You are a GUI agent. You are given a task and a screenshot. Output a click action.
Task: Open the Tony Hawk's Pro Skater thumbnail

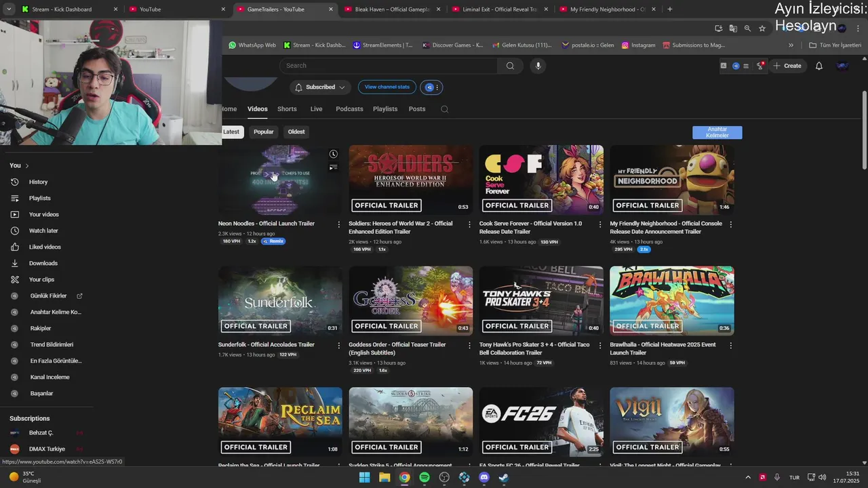pos(541,301)
